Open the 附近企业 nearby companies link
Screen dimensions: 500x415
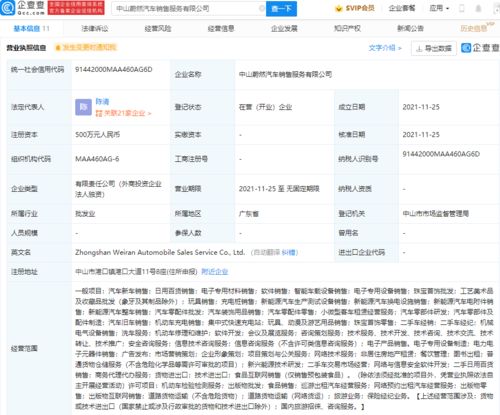(x=215, y=272)
